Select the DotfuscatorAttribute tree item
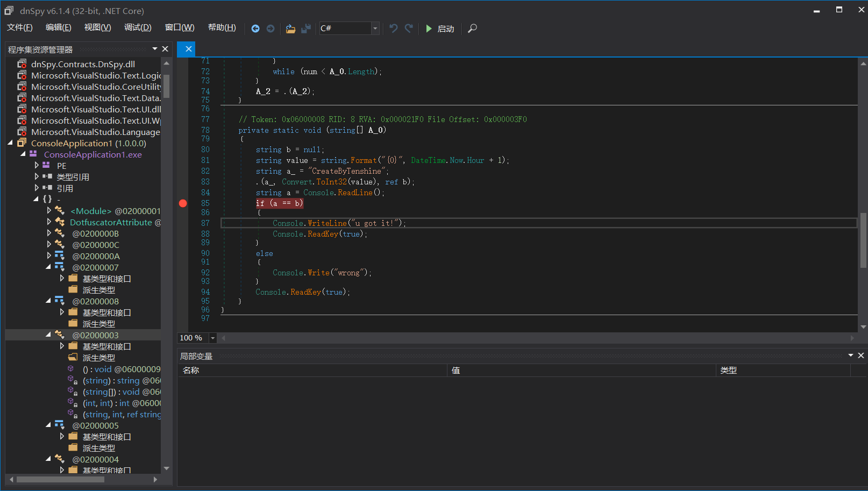 click(111, 222)
